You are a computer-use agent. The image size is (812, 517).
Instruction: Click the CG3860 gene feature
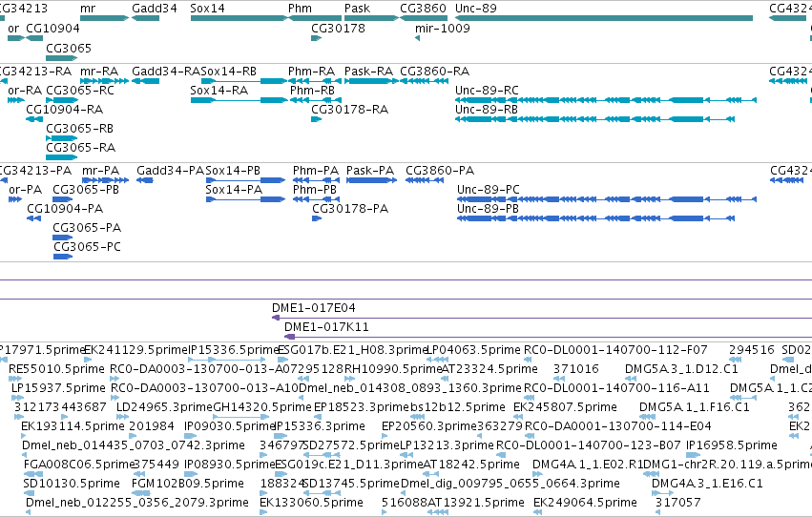424,18
